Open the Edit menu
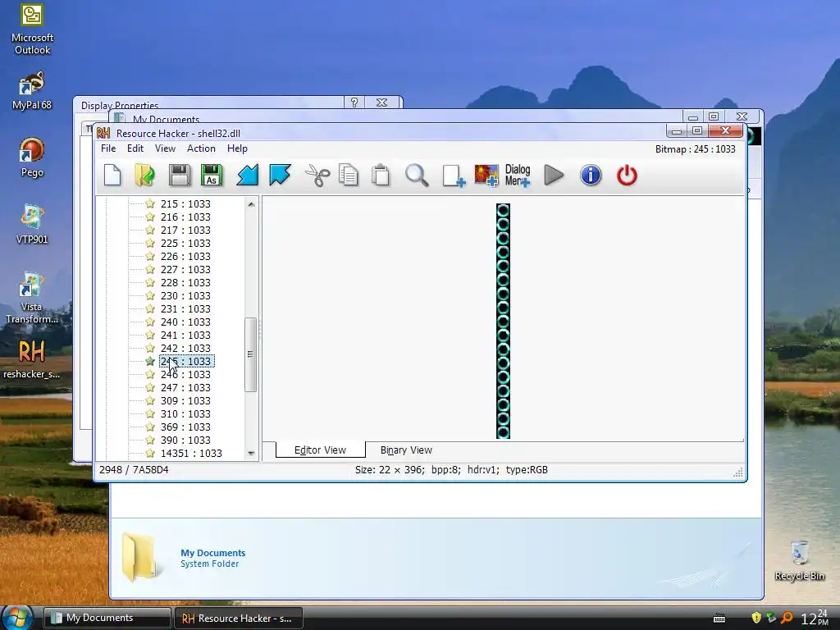The width and height of the screenshot is (840, 630). [135, 148]
